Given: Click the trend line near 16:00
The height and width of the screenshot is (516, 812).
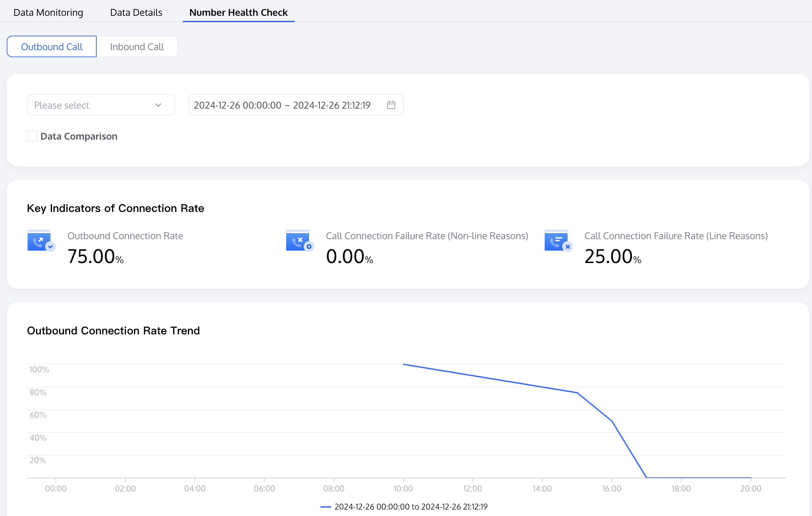Looking at the screenshot, I should [612, 421].
